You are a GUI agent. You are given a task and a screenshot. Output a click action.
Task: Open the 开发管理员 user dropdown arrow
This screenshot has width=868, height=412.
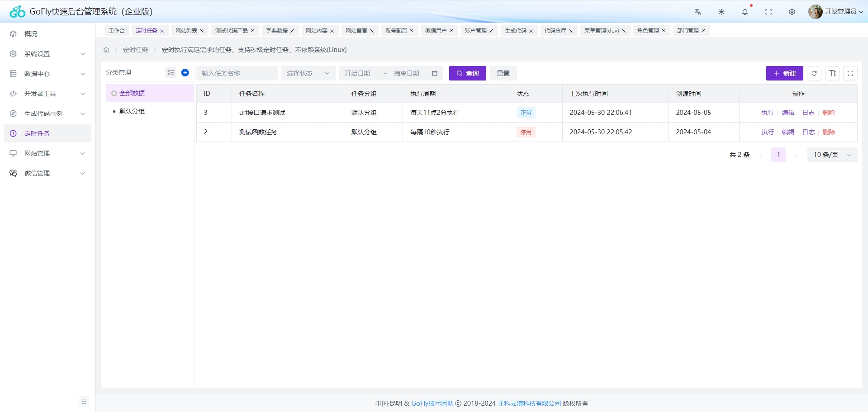pos(861,12)
